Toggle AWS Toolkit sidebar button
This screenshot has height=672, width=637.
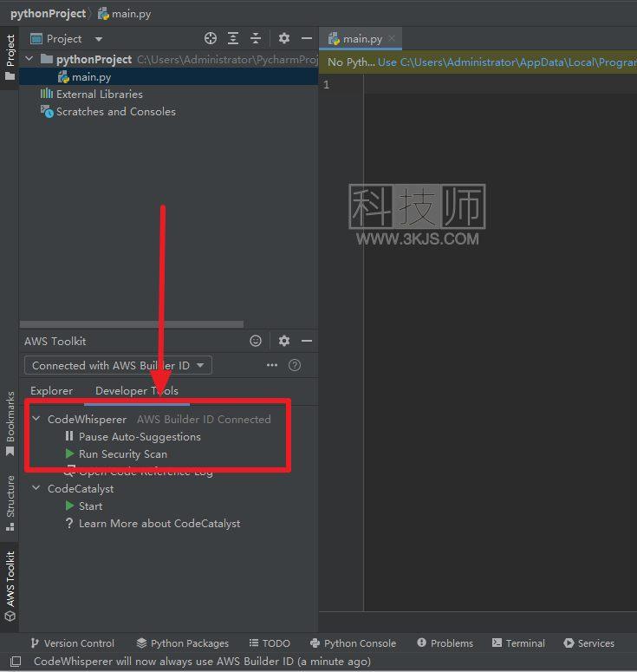tap(10, 586)
